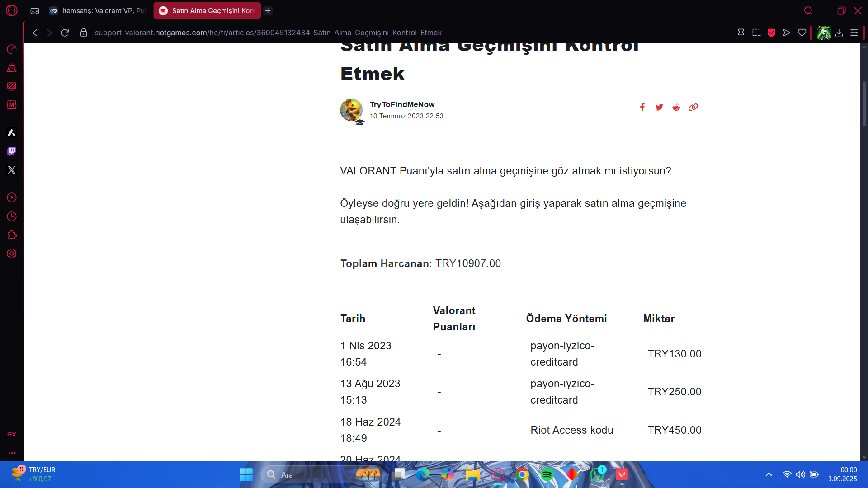Open GX Control speedometer in sidebar

(x=12, y=49)
